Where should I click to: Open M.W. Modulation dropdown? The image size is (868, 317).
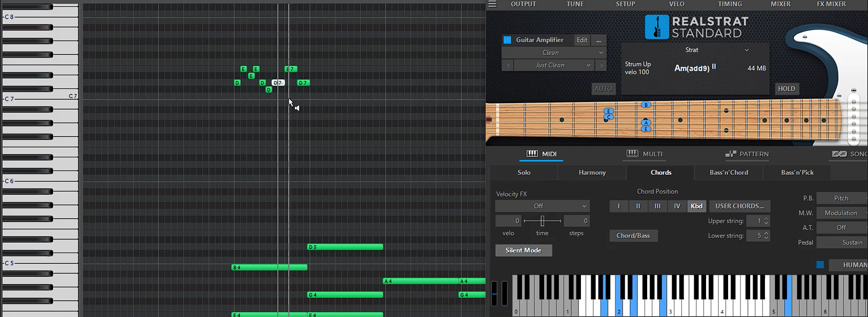[842, 213]
